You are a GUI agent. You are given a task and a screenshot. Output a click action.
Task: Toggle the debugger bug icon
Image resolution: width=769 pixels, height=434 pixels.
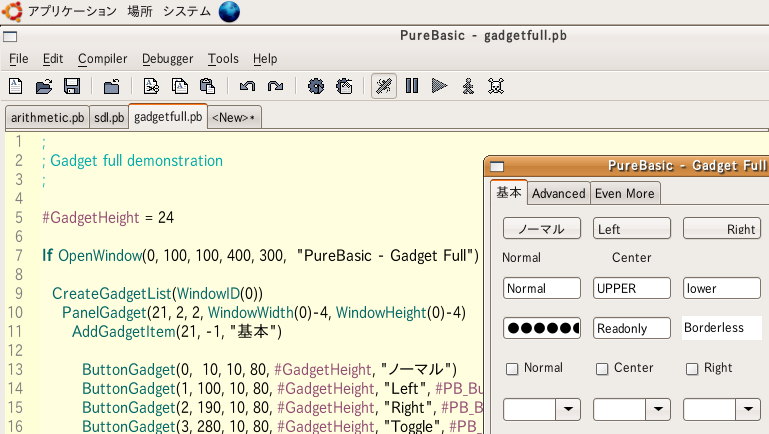(x=384, y=86)
